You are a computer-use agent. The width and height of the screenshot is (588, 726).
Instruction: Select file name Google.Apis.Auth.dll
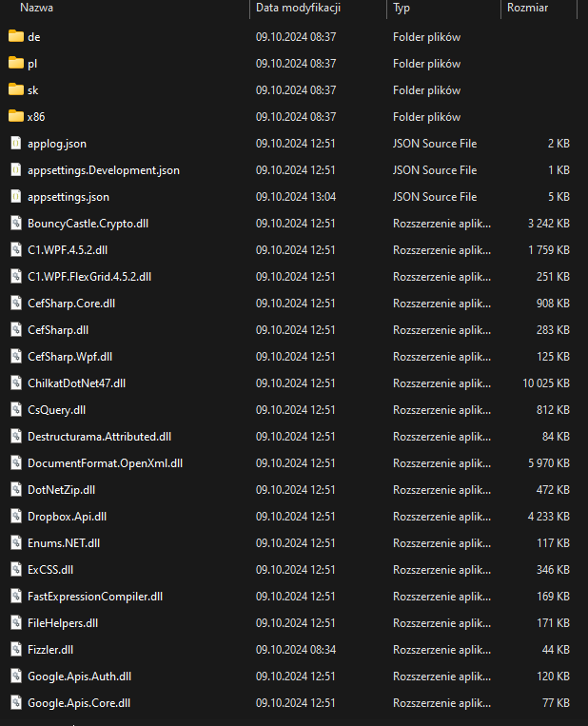click(x=80, y=676)
